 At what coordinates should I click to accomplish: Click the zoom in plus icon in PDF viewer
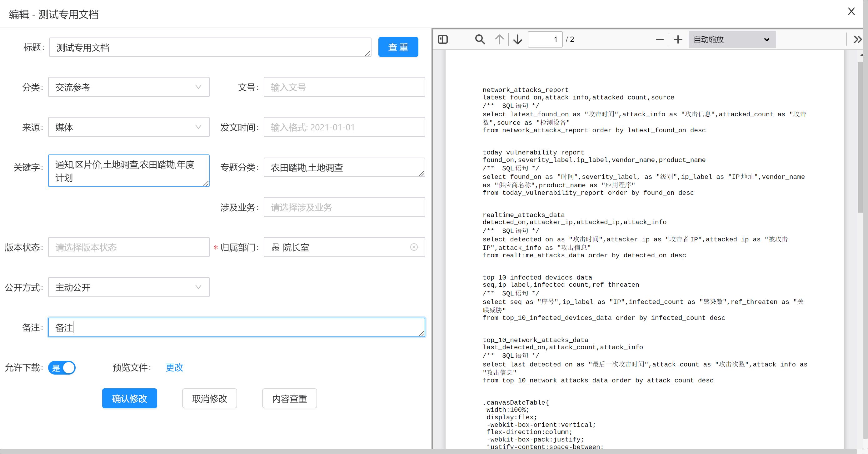(678, 39)
